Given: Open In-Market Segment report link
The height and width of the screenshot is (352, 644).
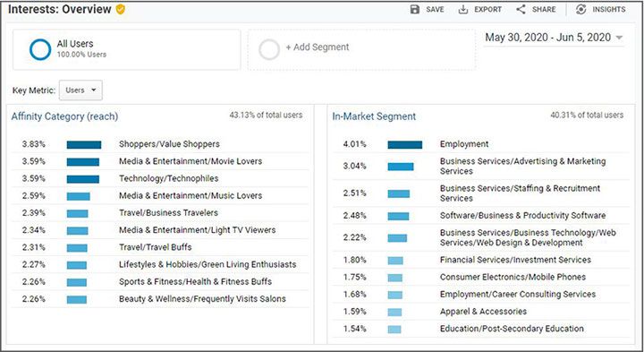Looking at the screenshot, I should click(374, 116).
